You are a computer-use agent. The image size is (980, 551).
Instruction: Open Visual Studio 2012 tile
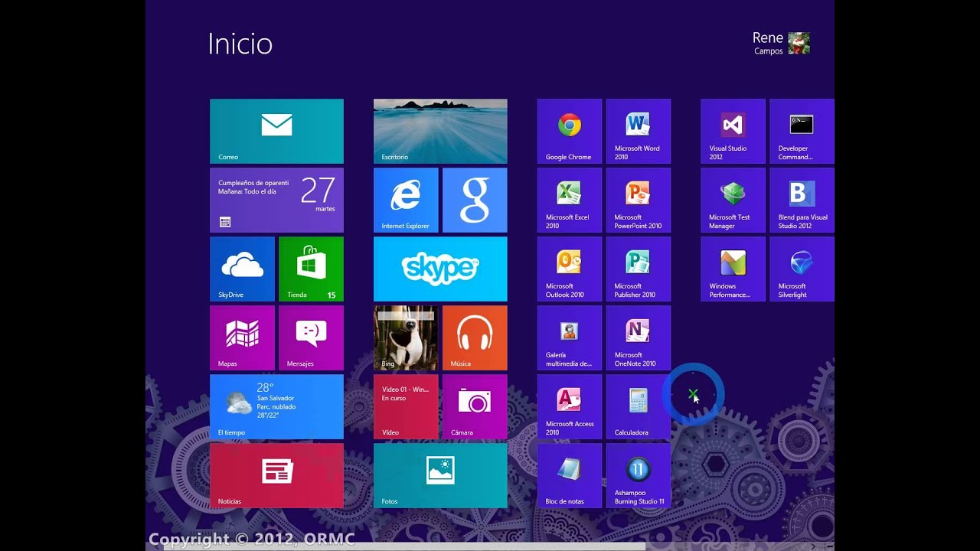pos(733,131)
